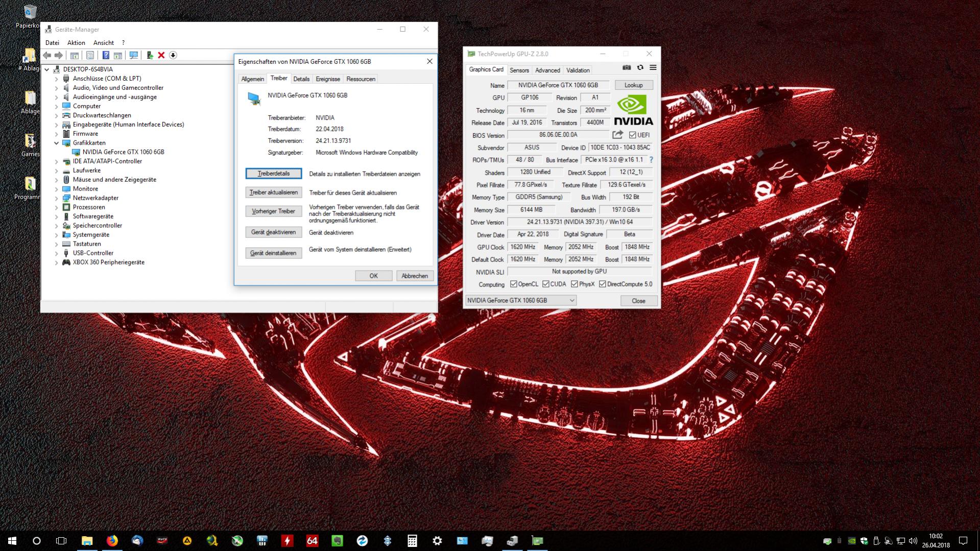This screenshot has height=551, width=980.
Task: Click the NVIDIA tray icon
Action: point(852,541)
